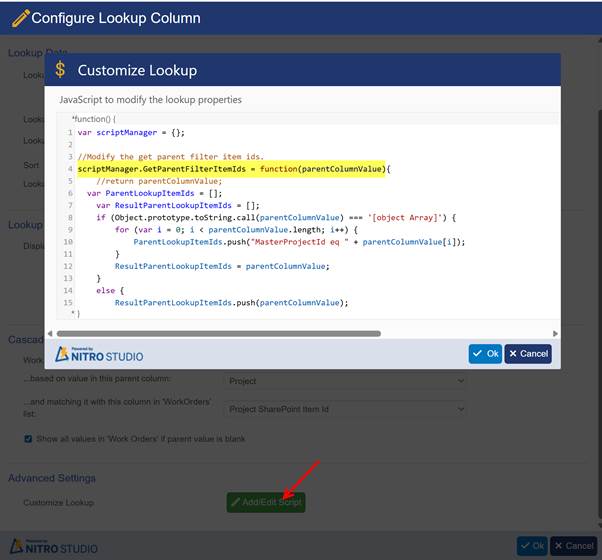Open the Add/Edit Script button
Screen dimensions: 602x560
(265, 502)
